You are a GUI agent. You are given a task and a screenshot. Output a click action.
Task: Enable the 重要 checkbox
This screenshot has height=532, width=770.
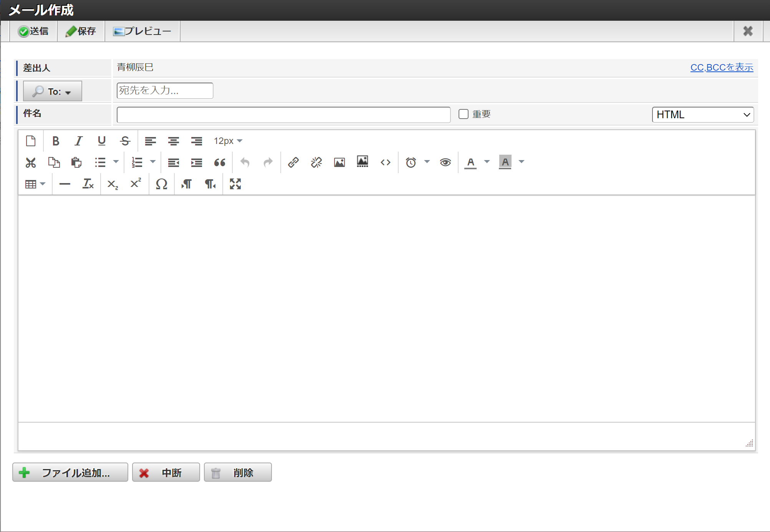pyautogui.click(x=464, y=114)
